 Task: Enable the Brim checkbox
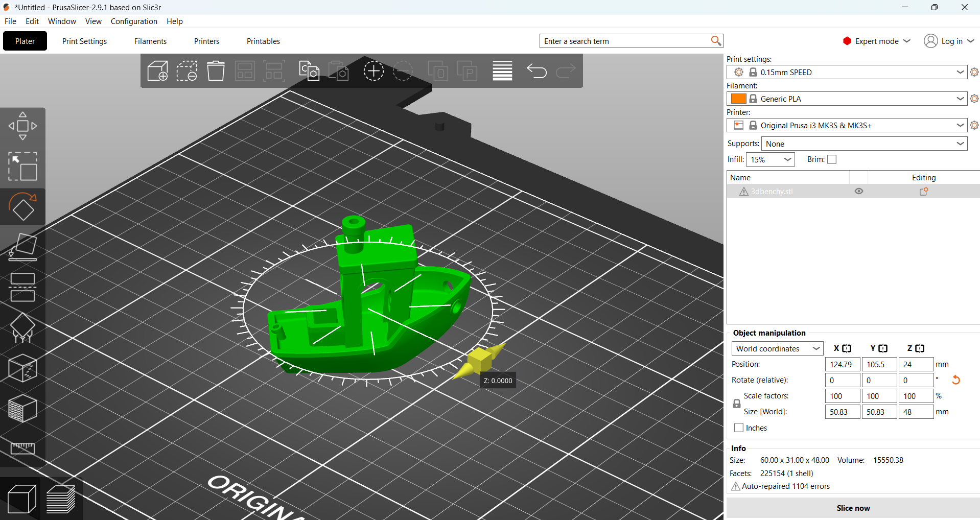(x=832, y=159)
